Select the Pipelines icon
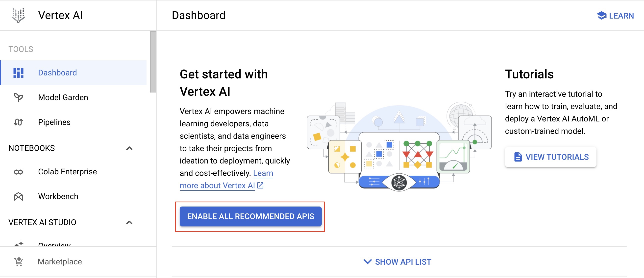 19,122
